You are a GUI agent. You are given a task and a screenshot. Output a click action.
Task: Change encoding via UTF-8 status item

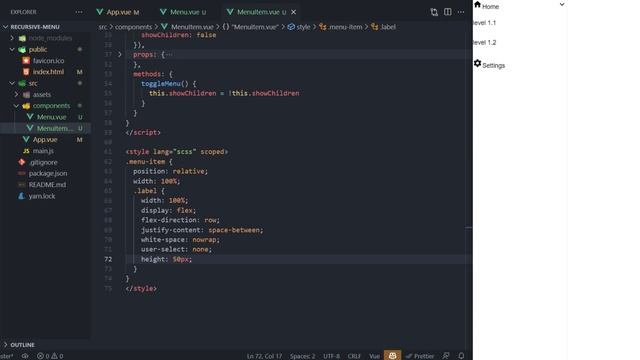point(331,356)
